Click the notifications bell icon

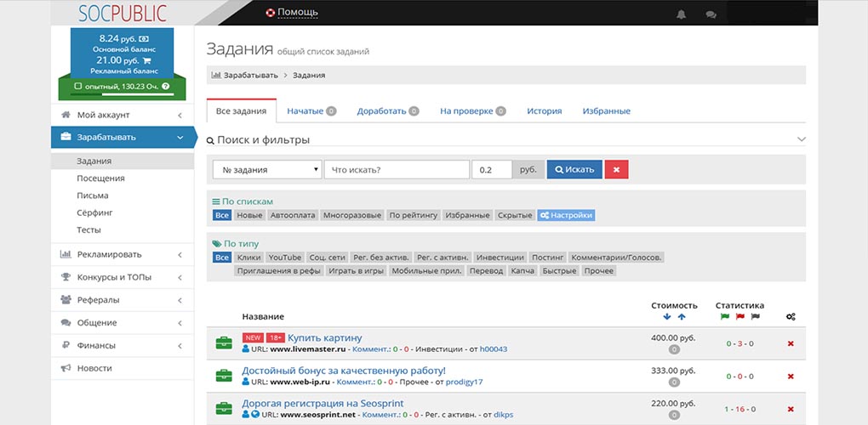click(681, 14)
